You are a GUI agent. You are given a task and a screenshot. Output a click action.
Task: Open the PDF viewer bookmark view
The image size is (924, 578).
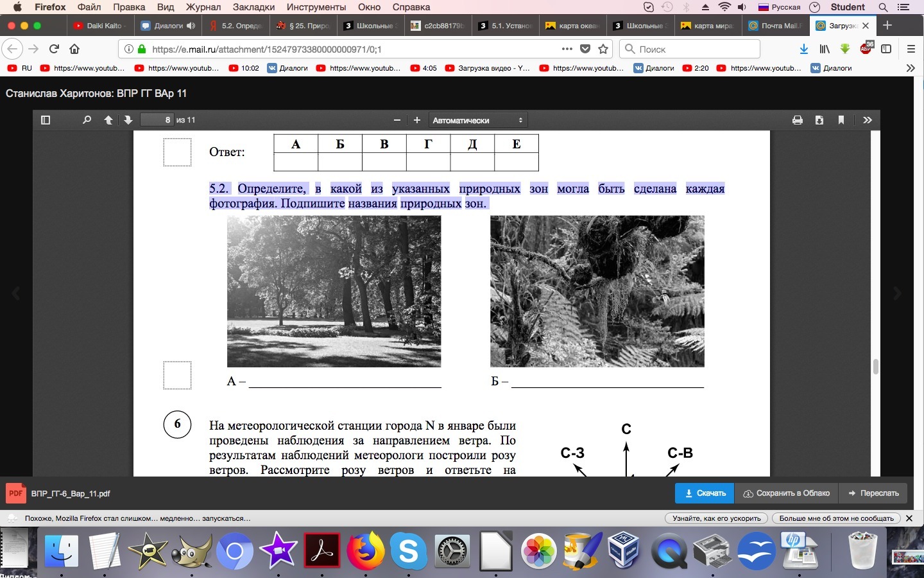click(x=841, y=120)
